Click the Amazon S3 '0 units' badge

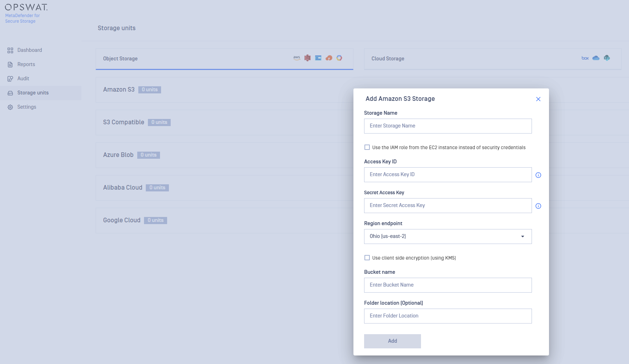[x=150, y=90]
